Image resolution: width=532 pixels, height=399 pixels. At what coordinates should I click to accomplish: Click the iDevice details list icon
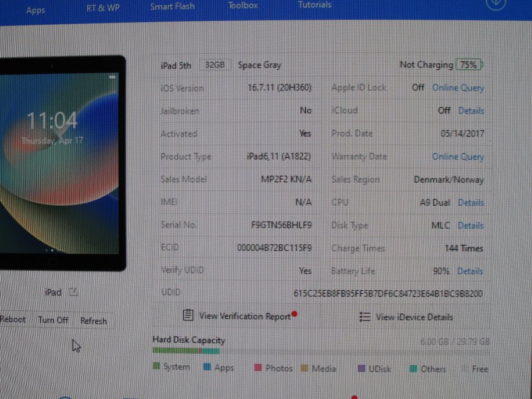click(x=365, y=317)
